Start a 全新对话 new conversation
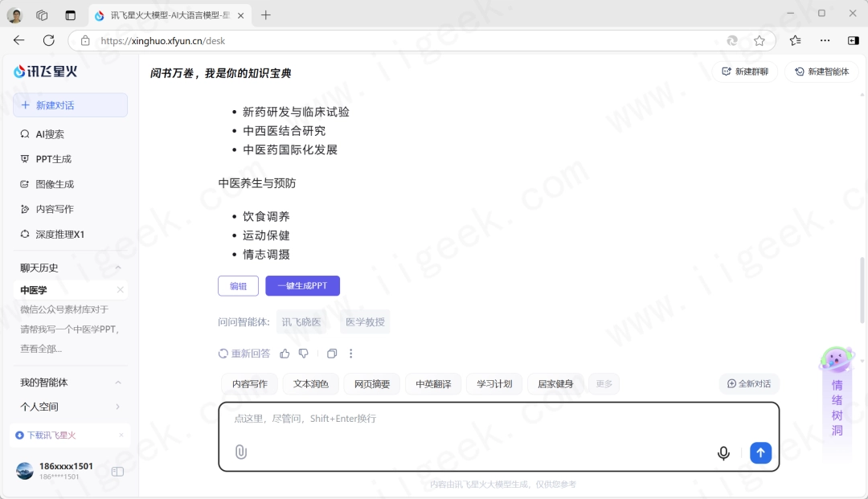Image resolution: width=868 pixels, height=499 pixels. (x=748, y=384)
